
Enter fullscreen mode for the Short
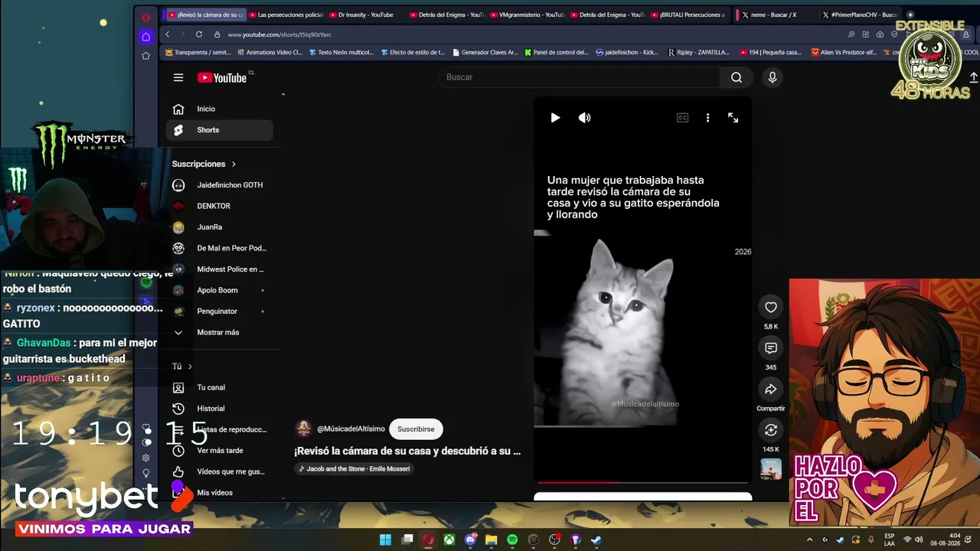click(733, 118)
